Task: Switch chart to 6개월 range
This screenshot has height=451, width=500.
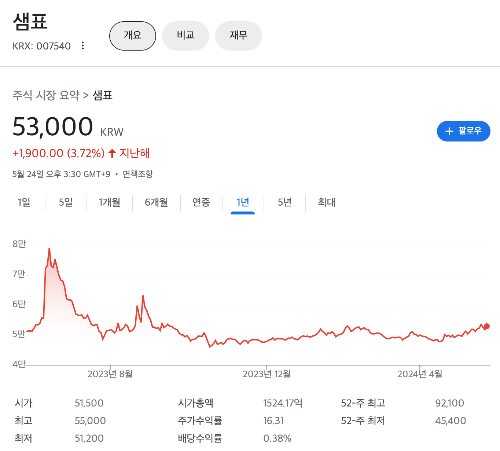Action: click(x=156, y=202)
